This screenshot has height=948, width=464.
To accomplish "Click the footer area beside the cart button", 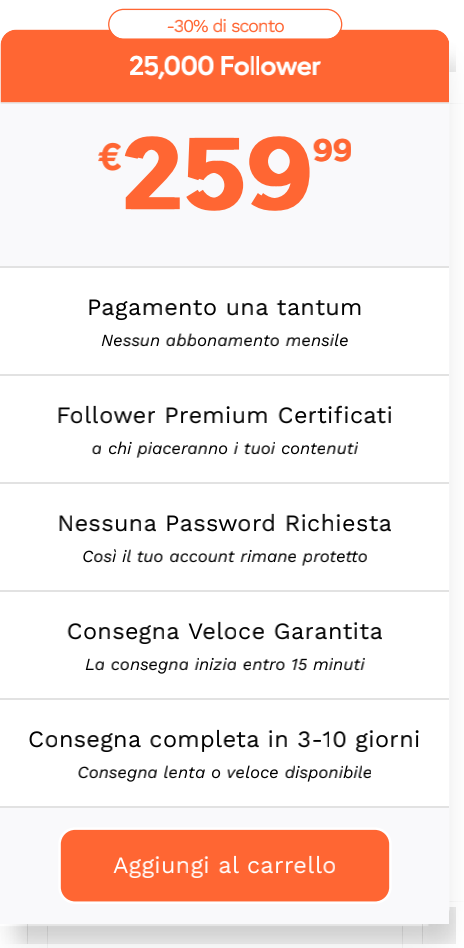I will point(419,865).
